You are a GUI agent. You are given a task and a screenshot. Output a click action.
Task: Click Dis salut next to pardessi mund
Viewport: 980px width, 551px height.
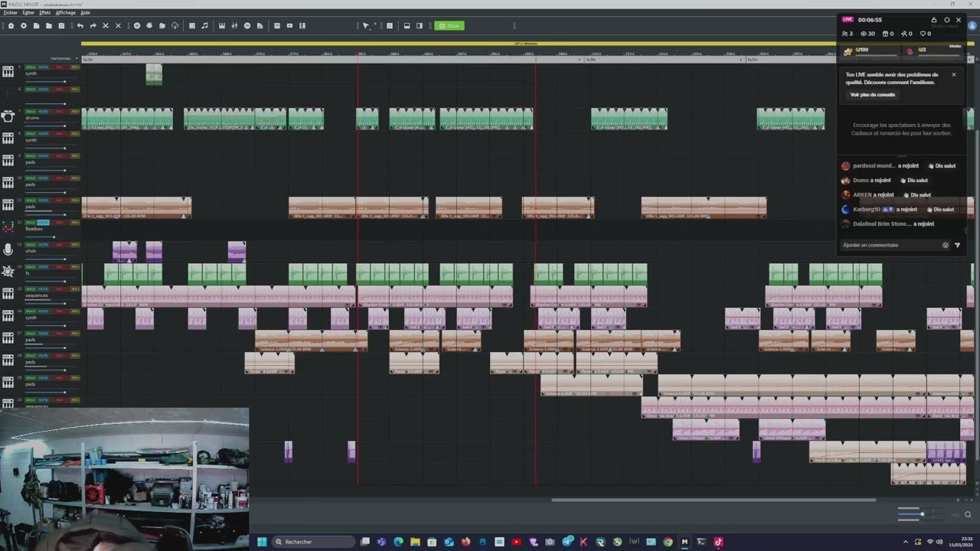[942, 165]
